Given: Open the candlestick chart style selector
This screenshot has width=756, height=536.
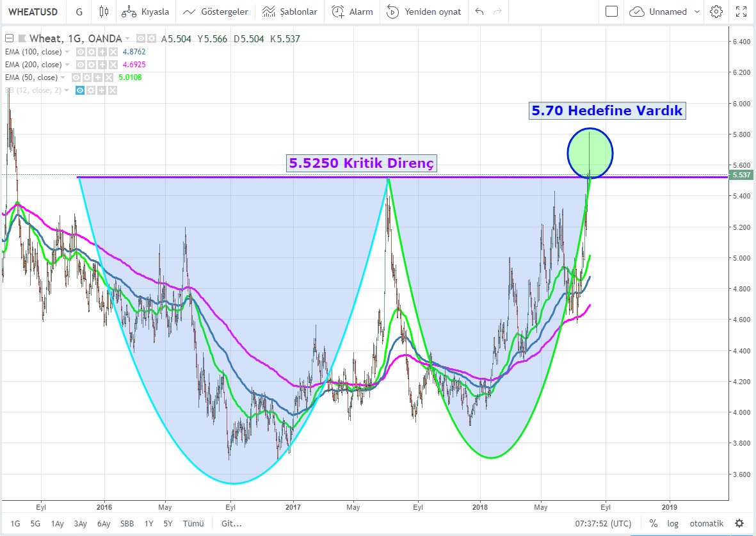Looking at the screenshot, I should (x=104, y=12).
